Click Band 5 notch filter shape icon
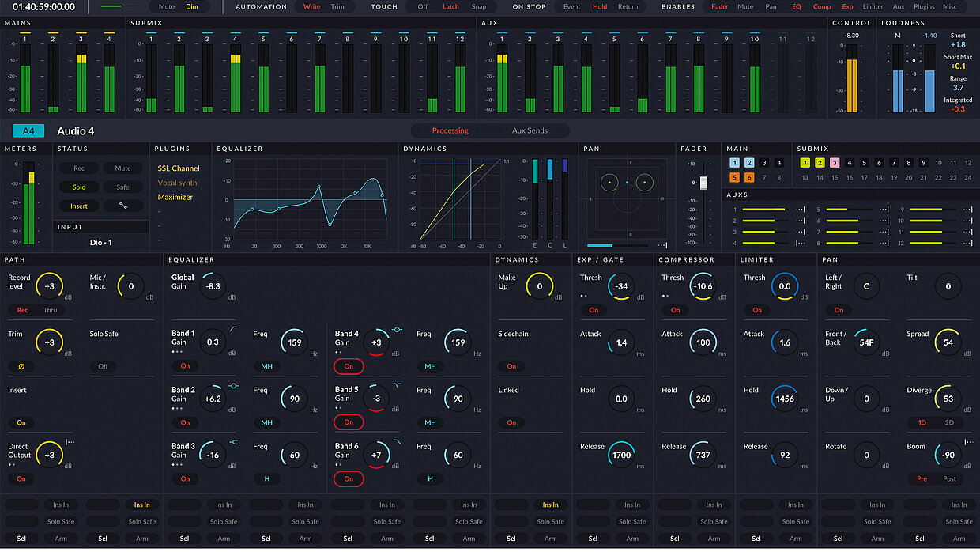The height and width of the screenshot is (552, 980). (x=397, y=385)
